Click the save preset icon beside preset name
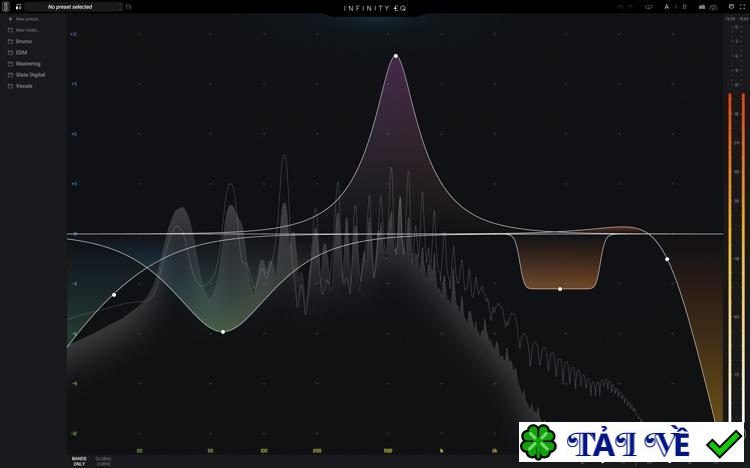Viewport: 750px width, 468px height. [129, 7]
